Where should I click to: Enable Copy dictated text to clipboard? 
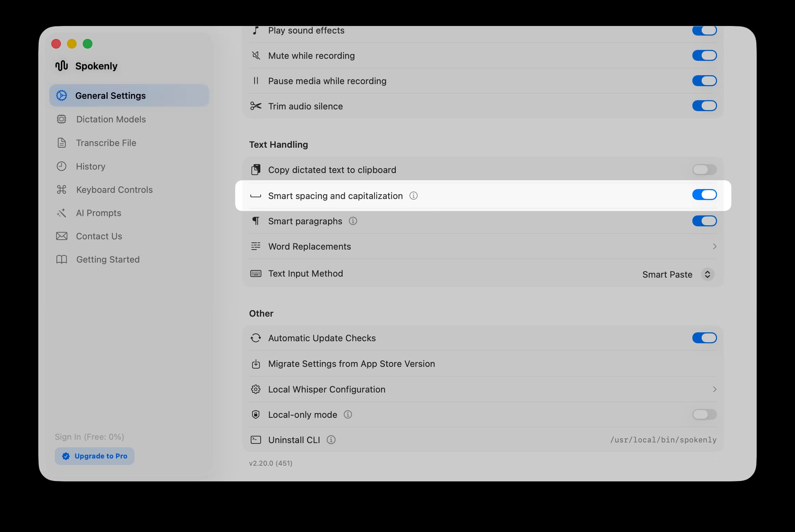tap(704, 170)
